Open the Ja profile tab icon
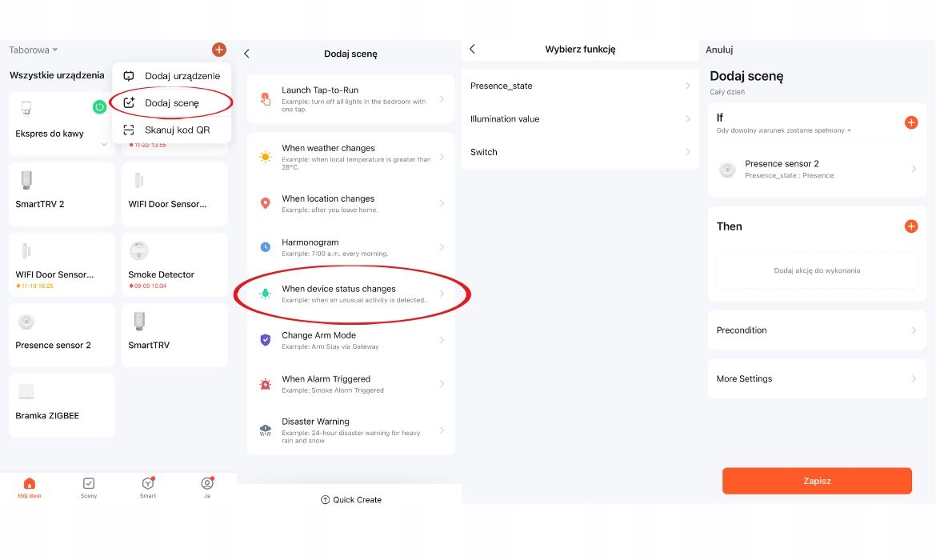The width and height of the screenshot is (936, 560). pyautogui.click(x=207, y=484)
